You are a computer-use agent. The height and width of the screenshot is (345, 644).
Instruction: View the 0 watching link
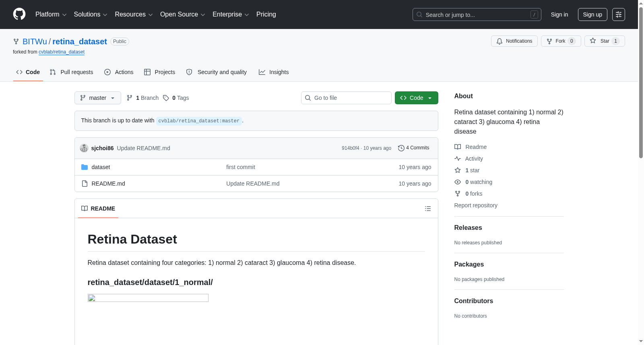473,182
